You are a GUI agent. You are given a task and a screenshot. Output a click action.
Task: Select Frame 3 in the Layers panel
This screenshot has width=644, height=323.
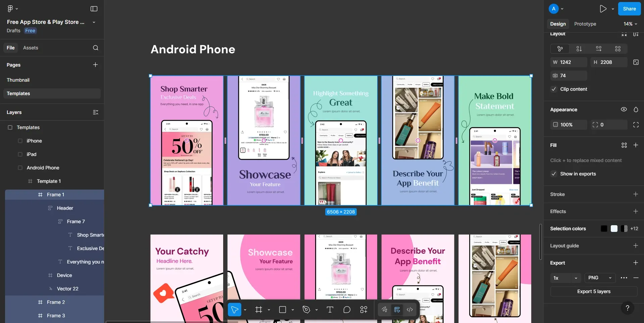click(56, 315)
